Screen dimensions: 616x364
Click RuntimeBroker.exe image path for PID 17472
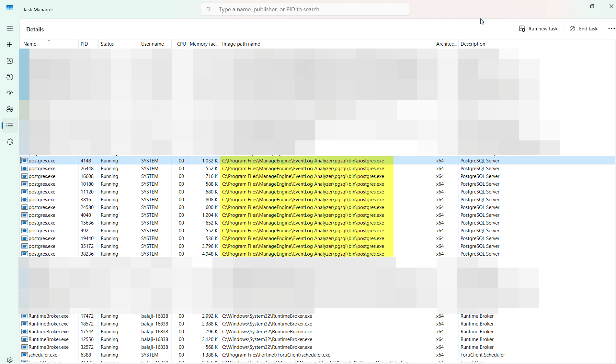pos(267,316)
